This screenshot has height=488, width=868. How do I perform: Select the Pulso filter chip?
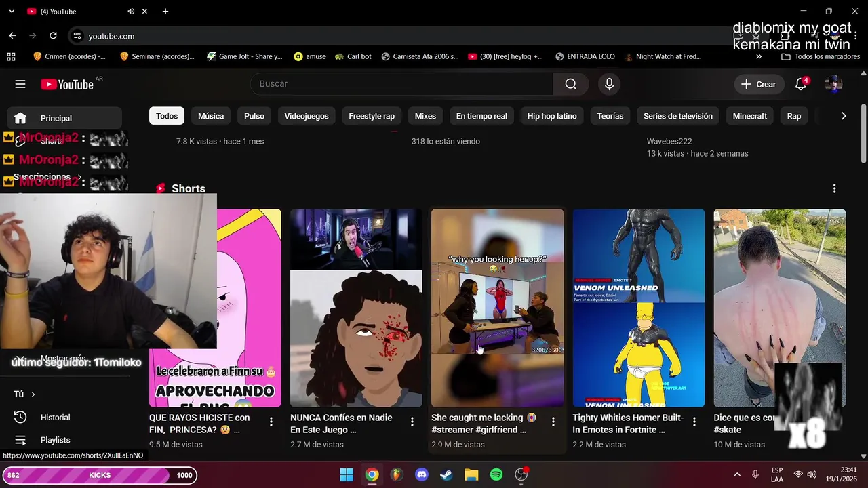pos(254,116)
